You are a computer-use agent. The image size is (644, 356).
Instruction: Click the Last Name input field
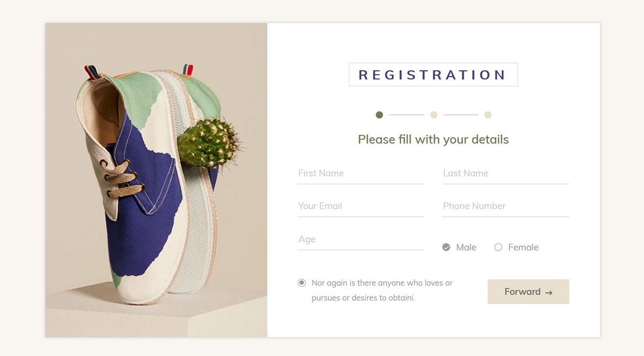click(x=506, y=174)
